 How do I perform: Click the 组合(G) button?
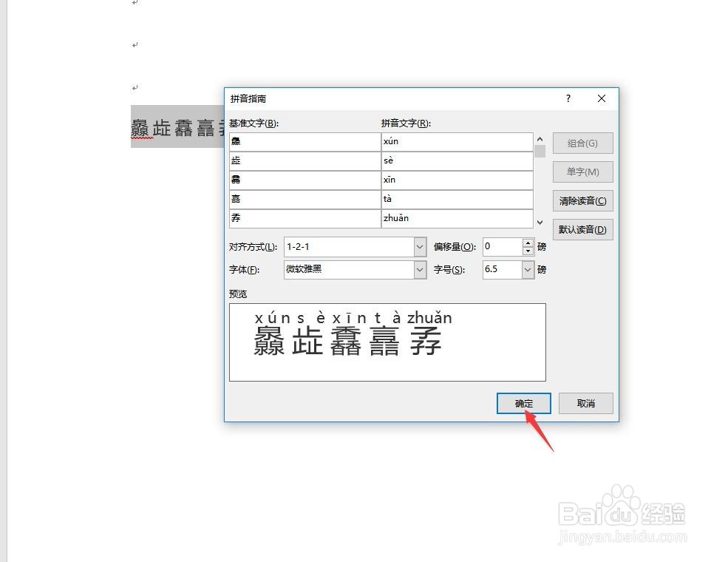click(x=582, y=143)
